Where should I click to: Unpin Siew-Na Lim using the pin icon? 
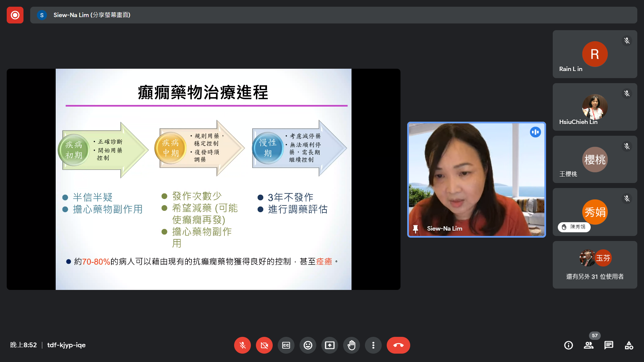click(416, 229)
